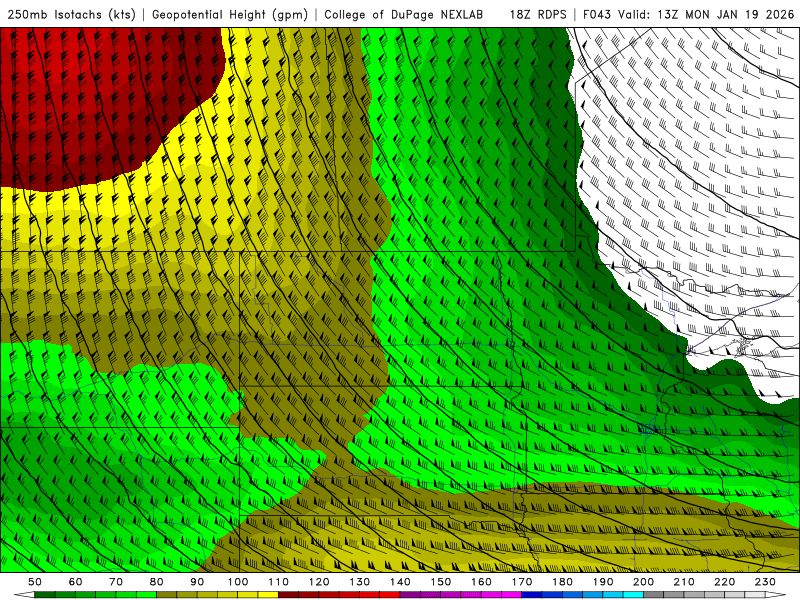Click the legend value 90
Viewport: 800px width, 600px height.
point(197,582)
